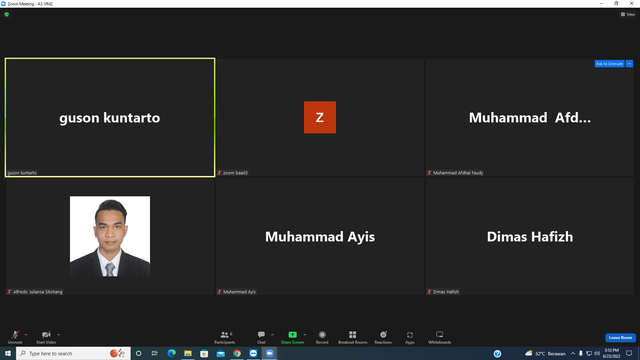Click the active Zoom taskbar icon
The width and height of the screenshot is (640, 360).
pos(269,353)
